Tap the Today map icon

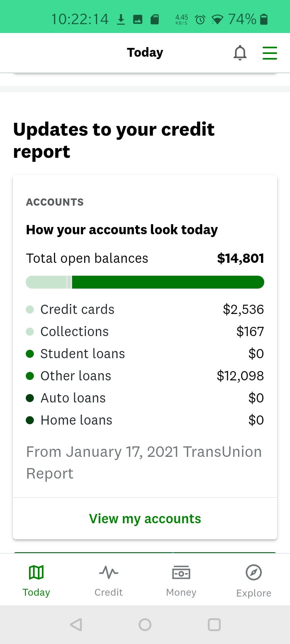click(x=36, y=572)
